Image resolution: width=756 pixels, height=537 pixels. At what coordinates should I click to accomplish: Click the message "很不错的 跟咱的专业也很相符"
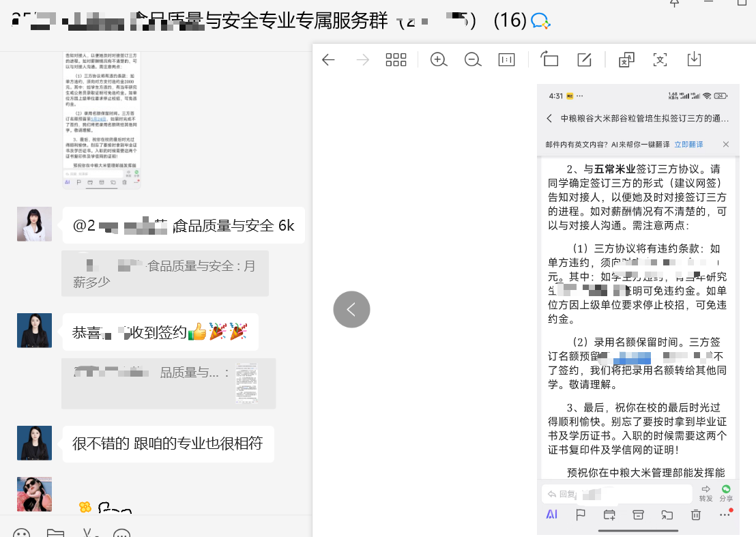point(168,444)
